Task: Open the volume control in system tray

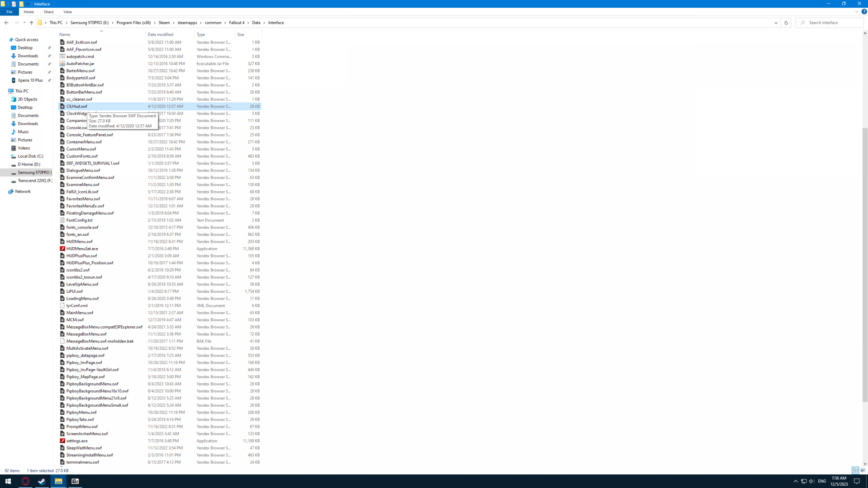Action: pyautogui.click(x=811, y=481)
